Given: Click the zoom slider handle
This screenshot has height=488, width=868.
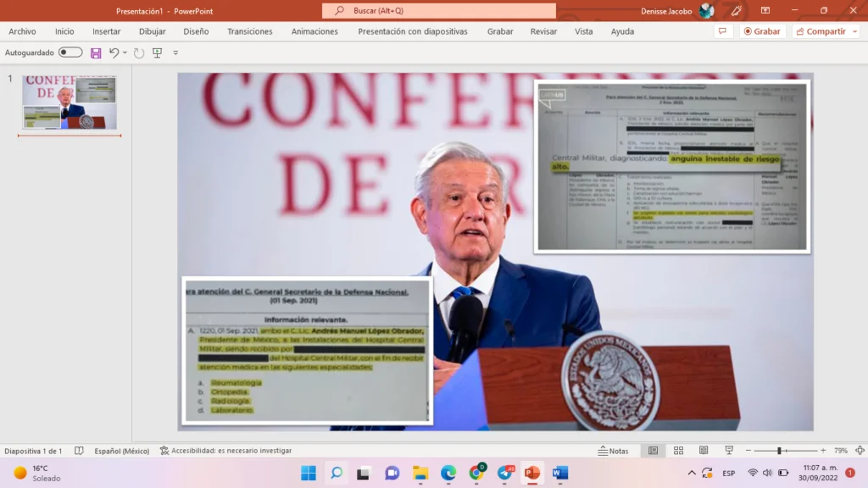Looking at the screenshot, I should point(779,451).
